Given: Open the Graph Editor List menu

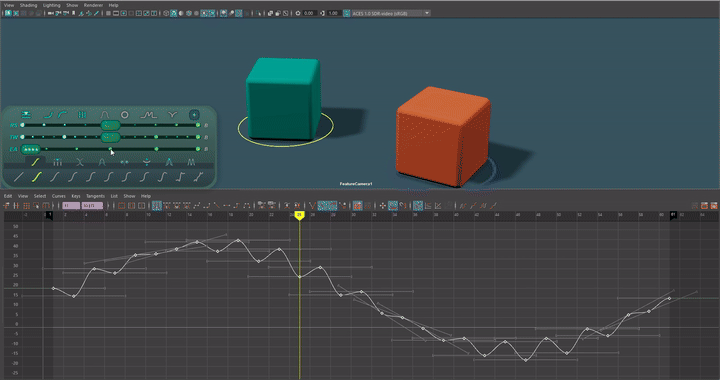Looking at the screenshot, I should click(114, 196).
